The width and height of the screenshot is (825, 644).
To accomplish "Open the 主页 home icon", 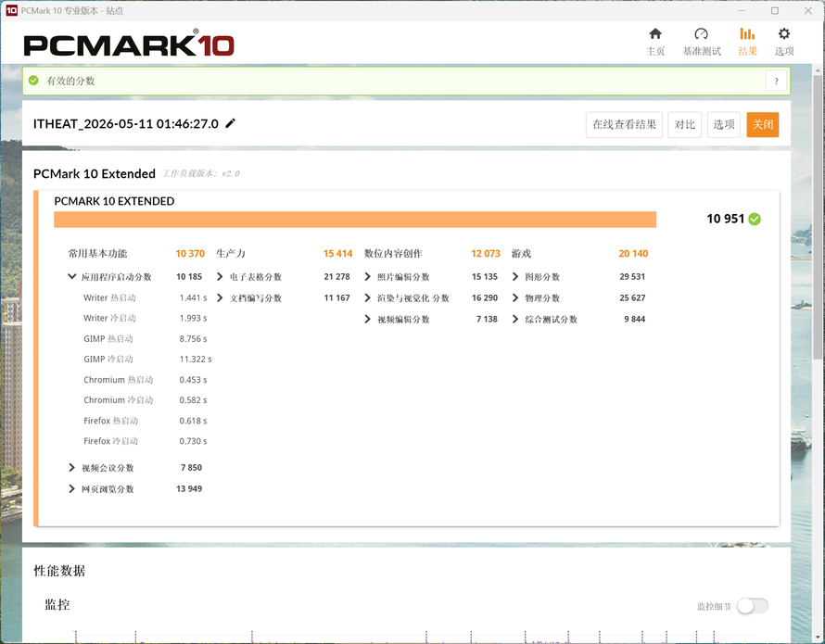I will coord(655,34).
